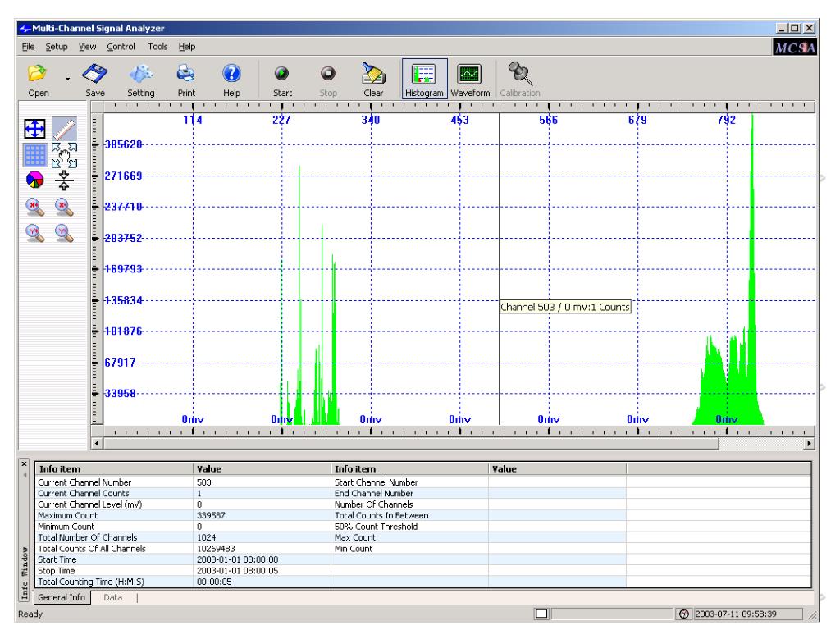Zoom in on the Y axis
This screenshot has height=630, width=840.
34,233
